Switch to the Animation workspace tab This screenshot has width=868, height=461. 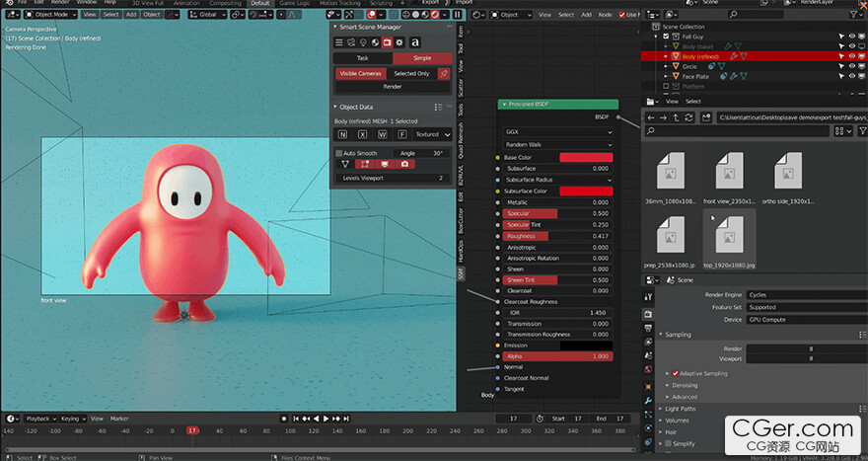(186, 3)
